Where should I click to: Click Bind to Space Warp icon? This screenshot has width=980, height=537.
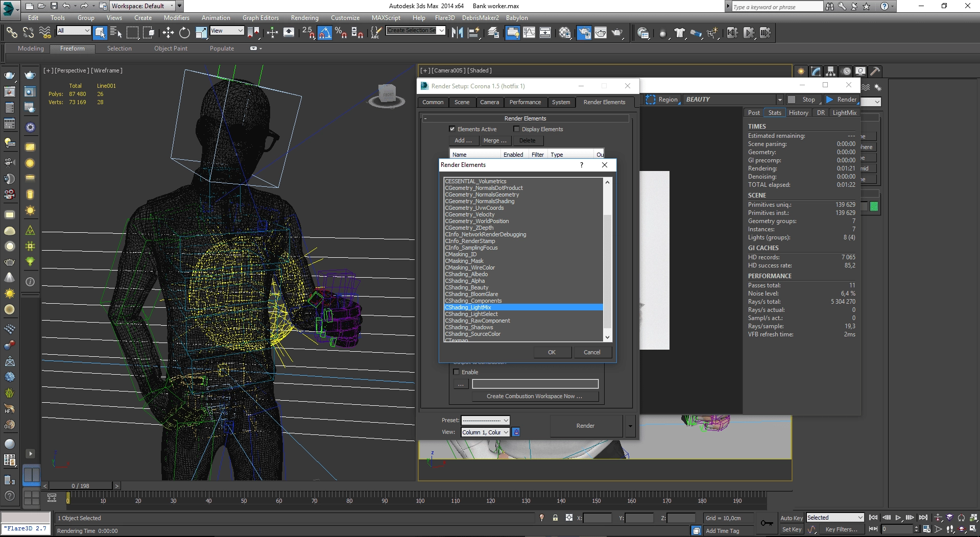pyautogui.click(x=45, y=33)
